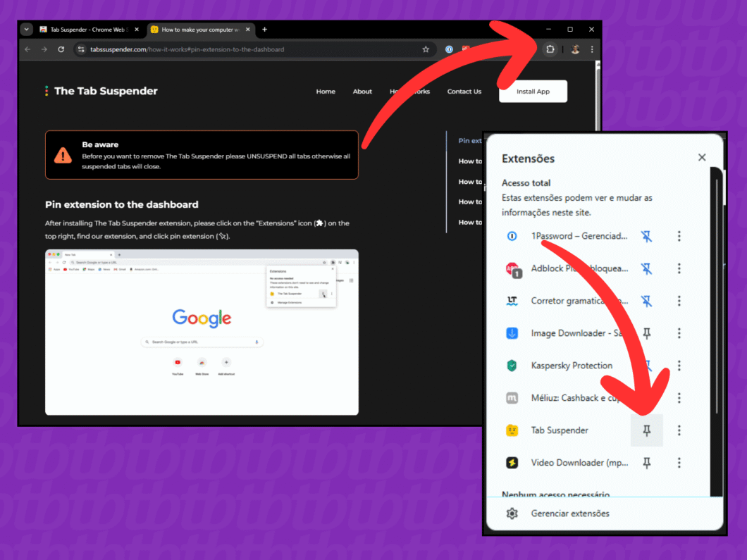The image size is (747, 560).
Task: Close the Chrome Web Store tab
Action: [x=137, y=30]
